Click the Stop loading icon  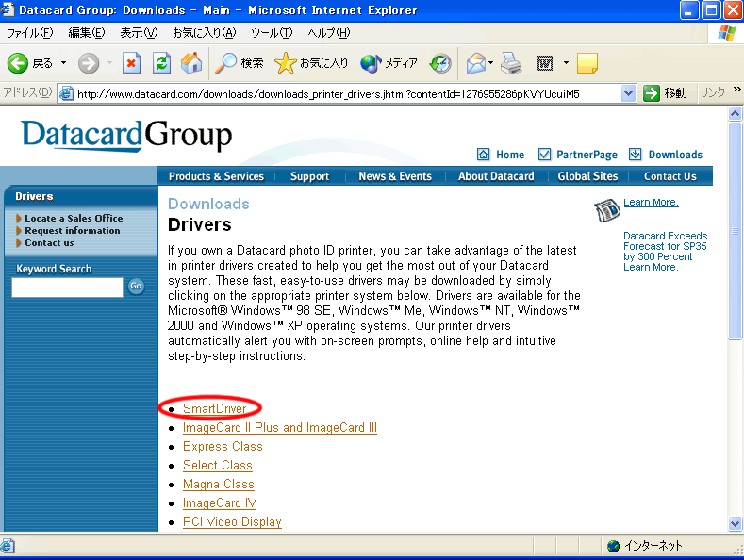point(131,63)
